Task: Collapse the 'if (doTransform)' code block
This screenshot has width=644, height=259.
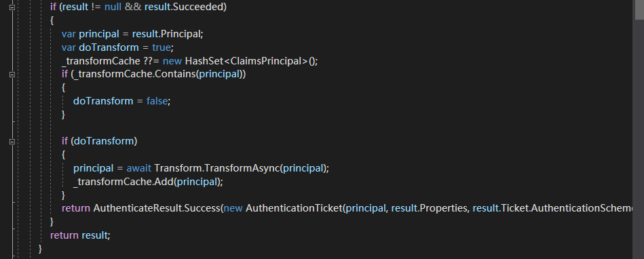Action: [x=12, y=142]
